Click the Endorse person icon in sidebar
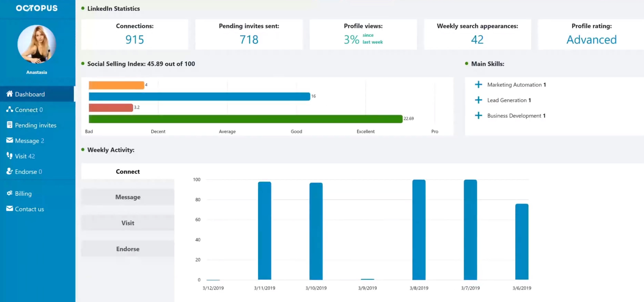Viewport: 644px width, 302px height. point(9,171)
